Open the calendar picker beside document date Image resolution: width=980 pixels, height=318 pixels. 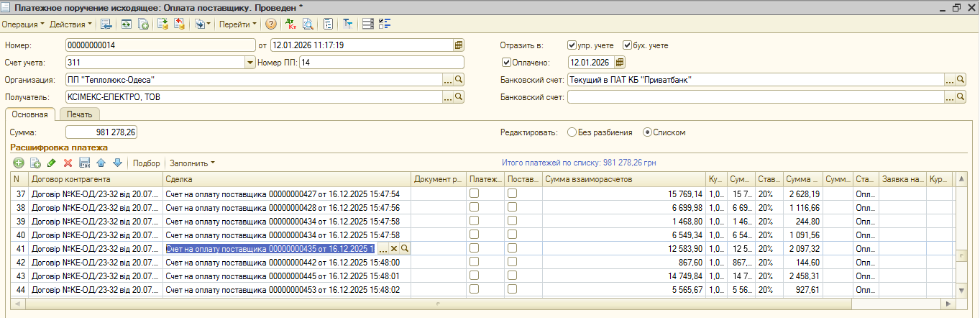coord(459,45)
